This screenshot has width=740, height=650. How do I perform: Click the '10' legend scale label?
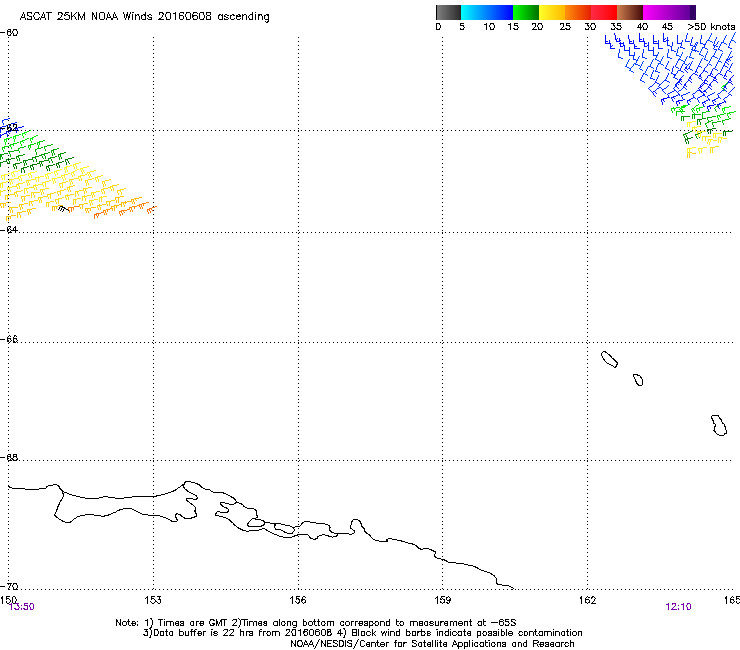(489, 27)
